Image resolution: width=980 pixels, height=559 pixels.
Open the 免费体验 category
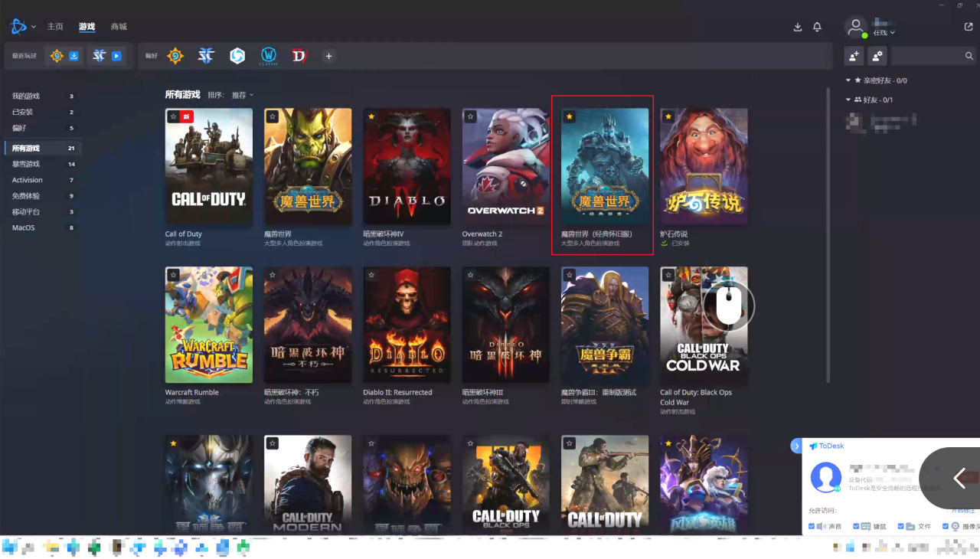[26, 196]
